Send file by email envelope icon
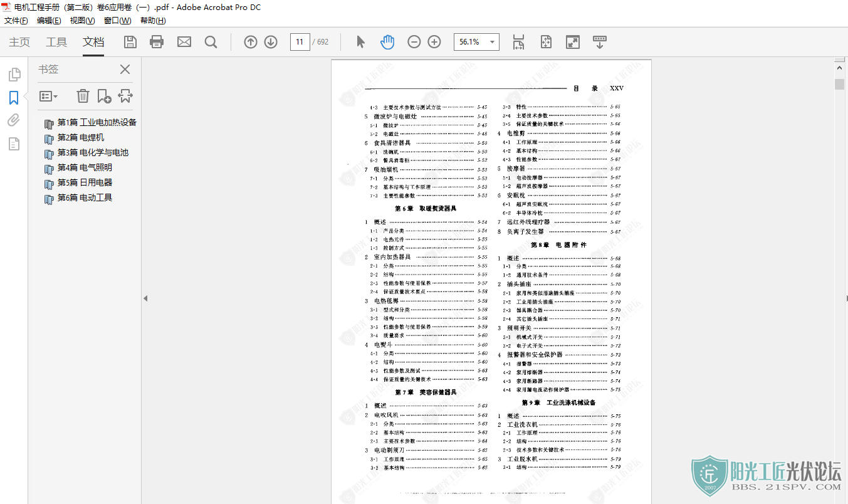 [x=184, y=42]
